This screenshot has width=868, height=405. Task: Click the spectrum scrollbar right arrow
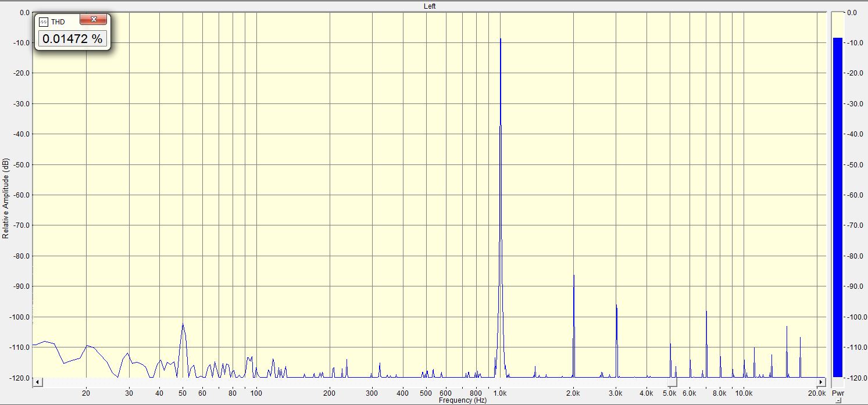(x=821, y=382)
